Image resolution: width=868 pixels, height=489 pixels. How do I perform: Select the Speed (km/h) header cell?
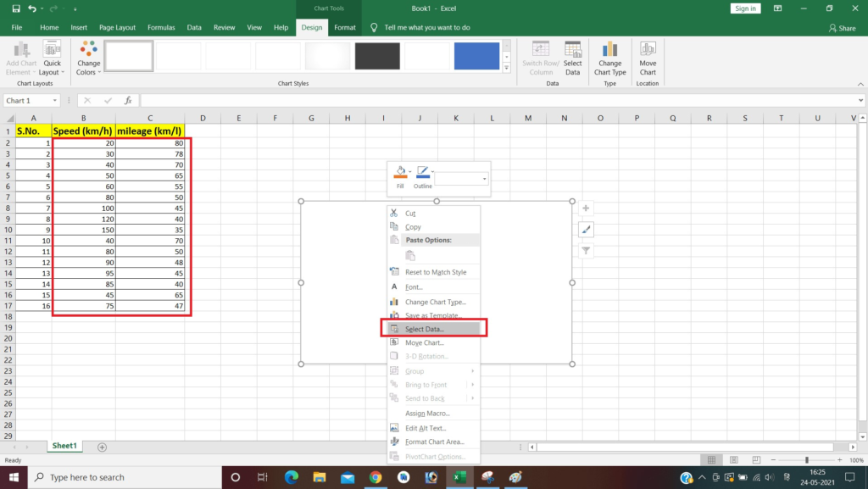pos(83,131)
